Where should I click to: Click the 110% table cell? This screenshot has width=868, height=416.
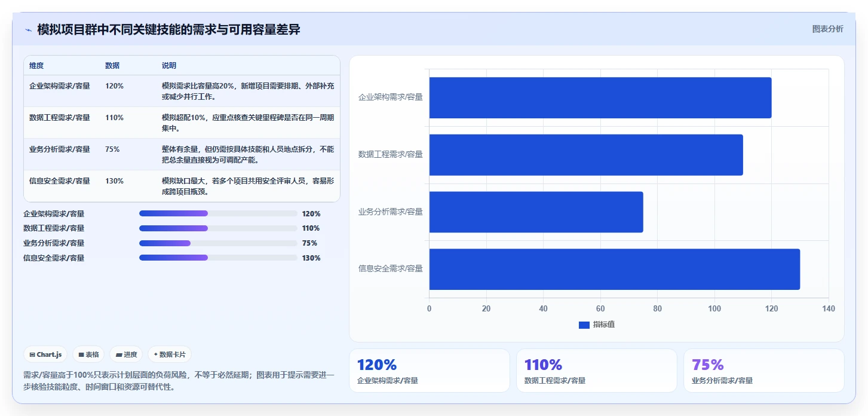click(x=114, y=118)
